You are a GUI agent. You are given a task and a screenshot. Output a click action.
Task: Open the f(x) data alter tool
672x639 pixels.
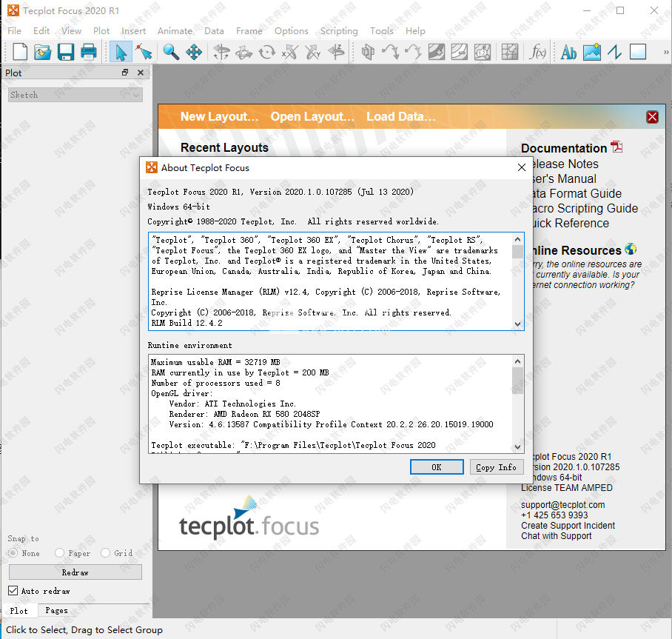[537, 53]
